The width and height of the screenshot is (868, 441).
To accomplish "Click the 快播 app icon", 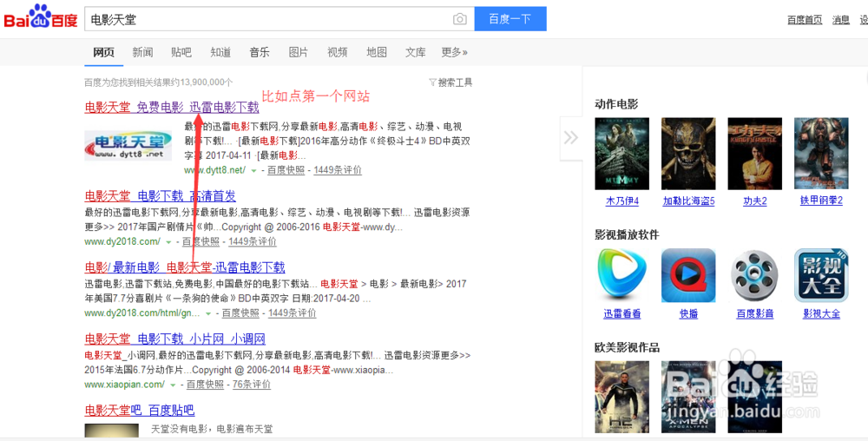I will [x=688, y=275].
